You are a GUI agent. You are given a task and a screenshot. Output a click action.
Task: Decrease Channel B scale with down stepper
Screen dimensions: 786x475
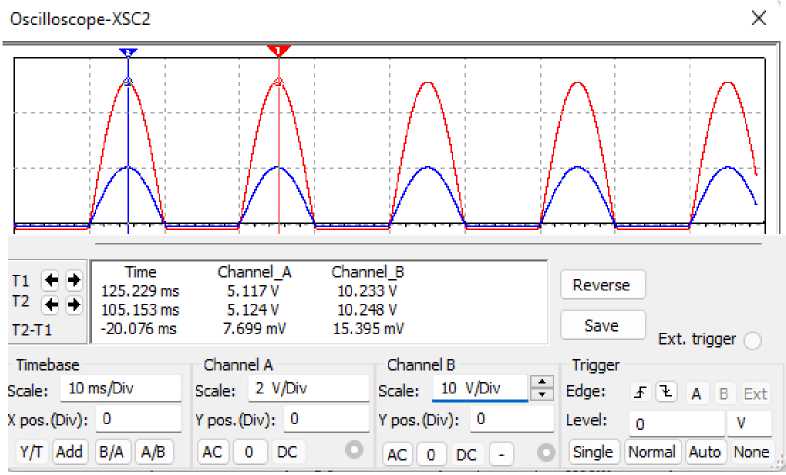(542, 394)
